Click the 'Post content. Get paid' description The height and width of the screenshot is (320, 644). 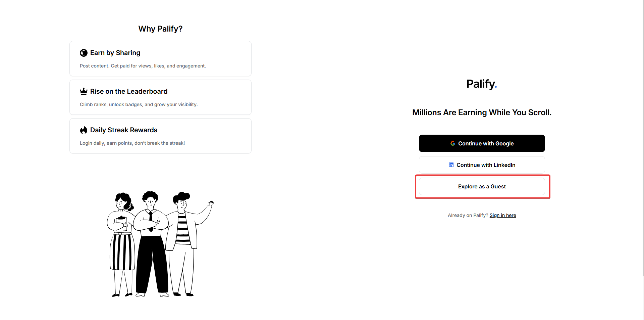143,66
